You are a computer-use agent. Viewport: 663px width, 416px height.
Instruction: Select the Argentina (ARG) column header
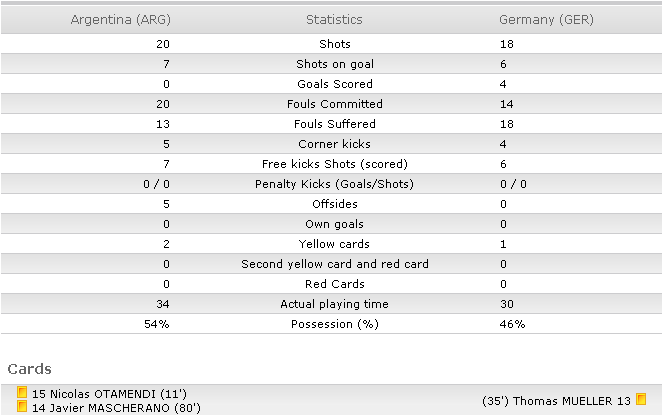121,19
